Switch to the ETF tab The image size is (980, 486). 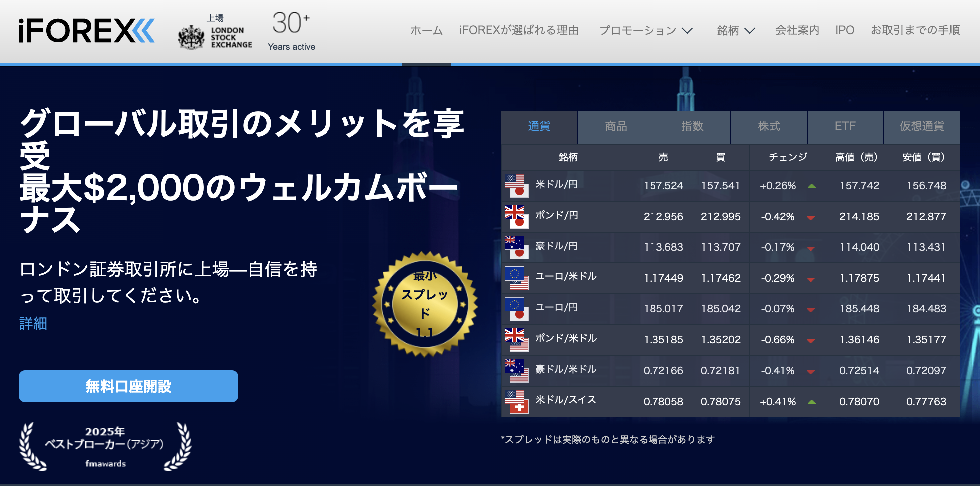tap(845, 127)
